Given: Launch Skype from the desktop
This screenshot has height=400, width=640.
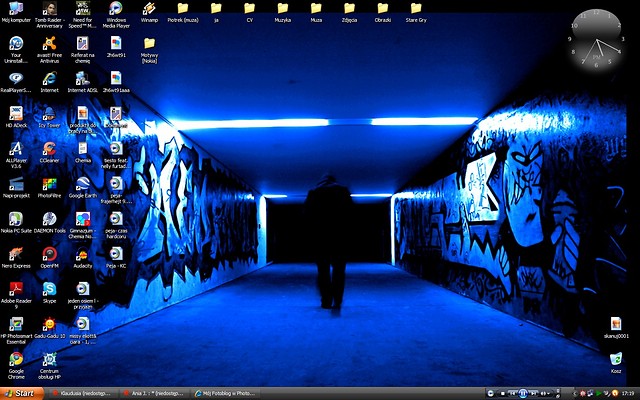Looking at the screenshot, I should point(49,293).
